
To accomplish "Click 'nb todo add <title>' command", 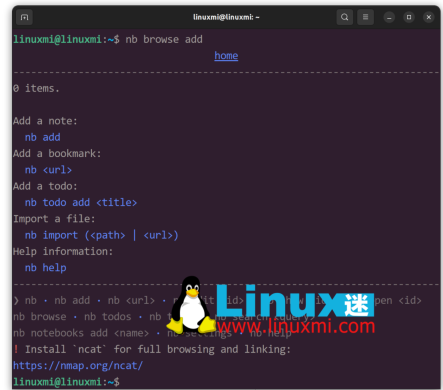I will coord(81,203).
